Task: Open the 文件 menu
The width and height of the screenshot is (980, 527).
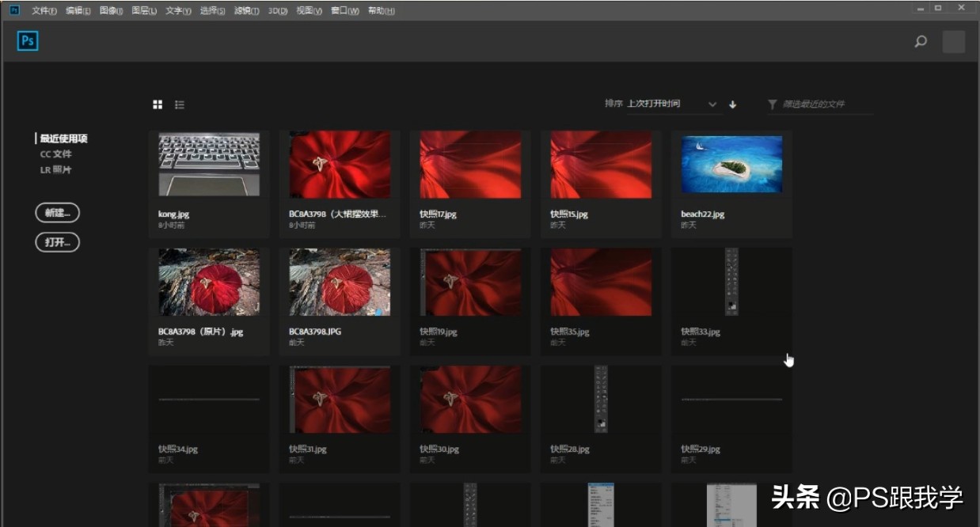Action: (44, 10)
